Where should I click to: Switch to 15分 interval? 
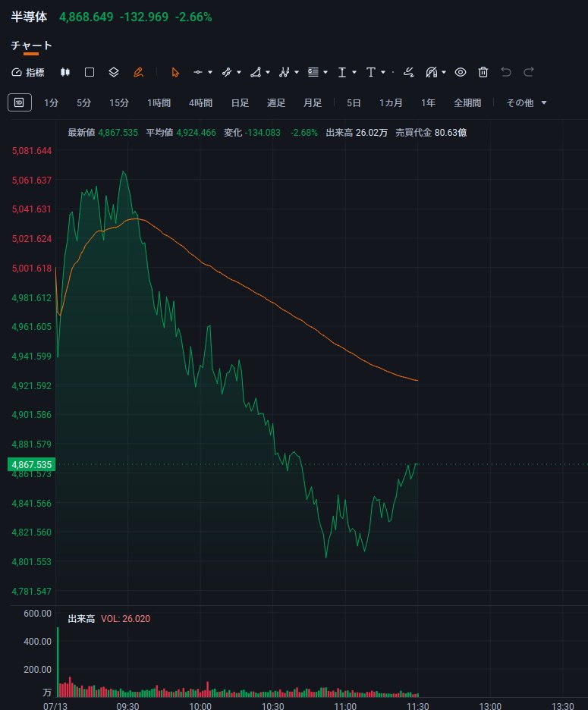[119, 103]
